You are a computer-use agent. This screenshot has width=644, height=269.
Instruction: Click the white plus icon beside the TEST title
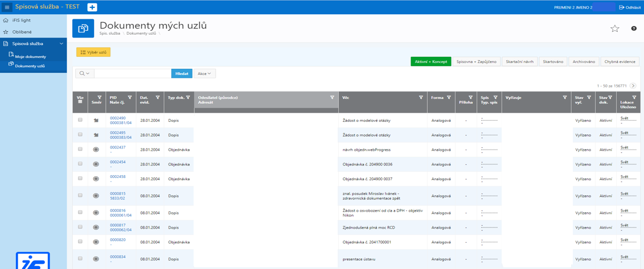[x=92, y=7]
